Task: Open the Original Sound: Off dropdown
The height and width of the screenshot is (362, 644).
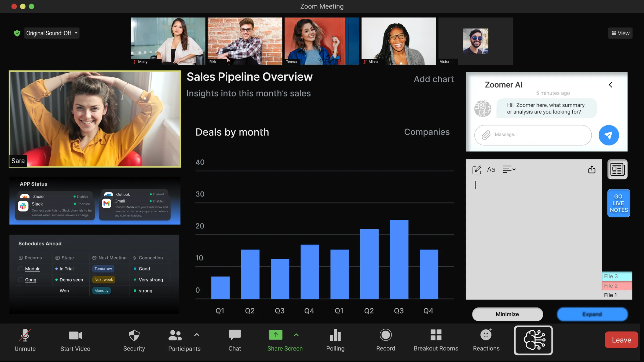Action: click(52, 33)
